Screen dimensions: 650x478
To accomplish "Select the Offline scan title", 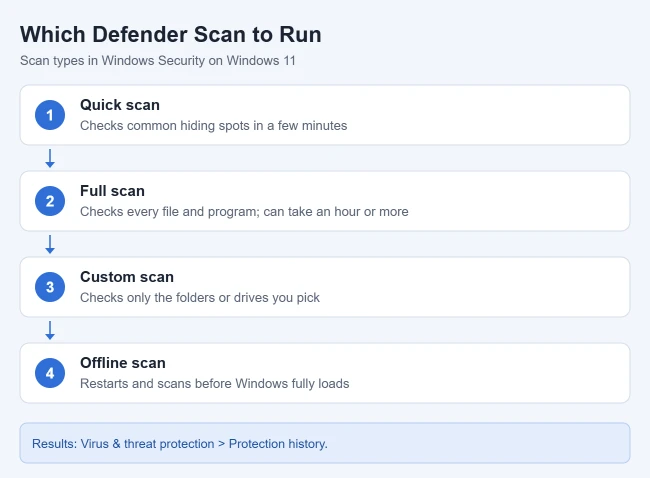I will [x=123, y=363].
